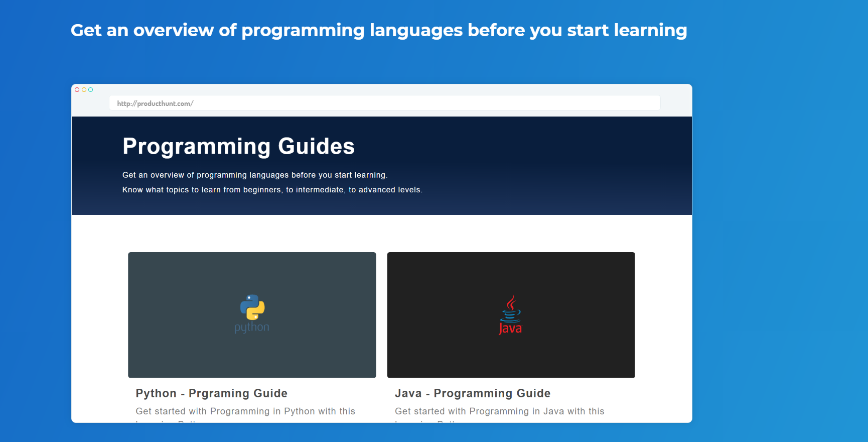Click the green window dot
The image size is (868, 442).
point(91,90)
